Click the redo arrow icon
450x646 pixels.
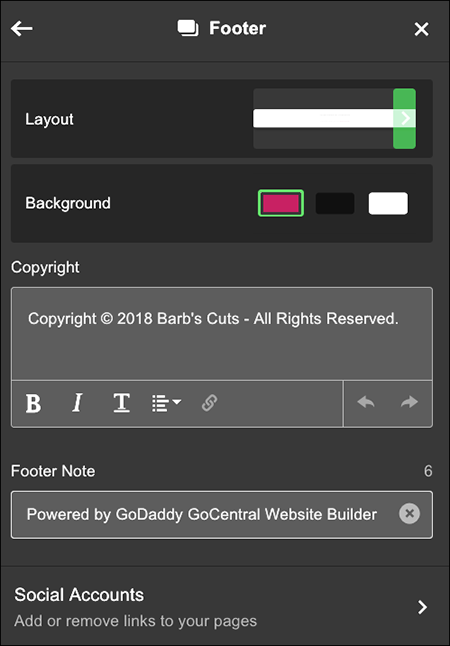pyautogui.click(x=409, y=402)
